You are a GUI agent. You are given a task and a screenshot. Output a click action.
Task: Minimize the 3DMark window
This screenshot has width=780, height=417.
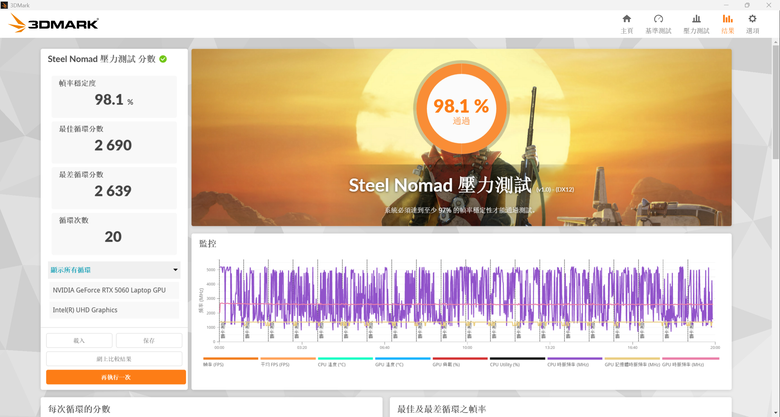tap(726, 5)
